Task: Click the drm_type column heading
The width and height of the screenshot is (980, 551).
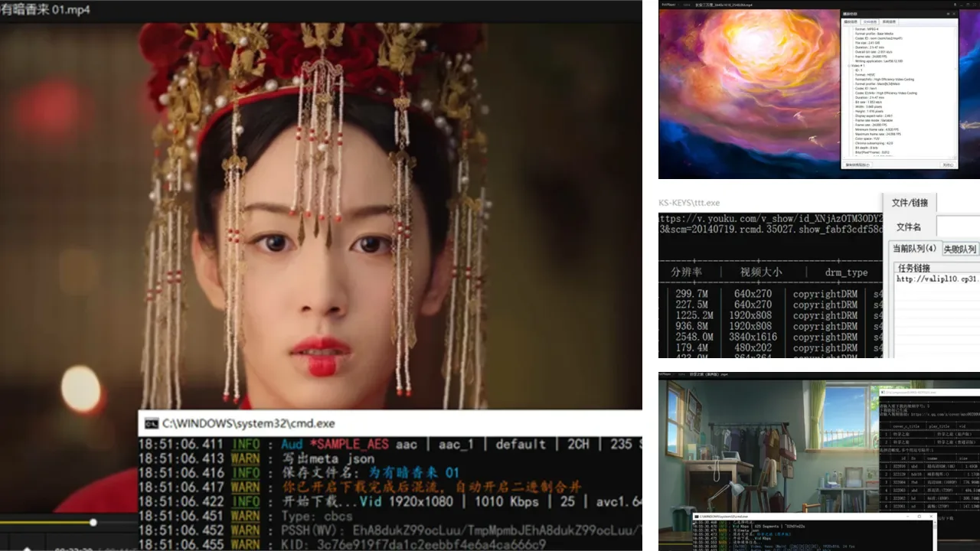Action: (847, 272)
